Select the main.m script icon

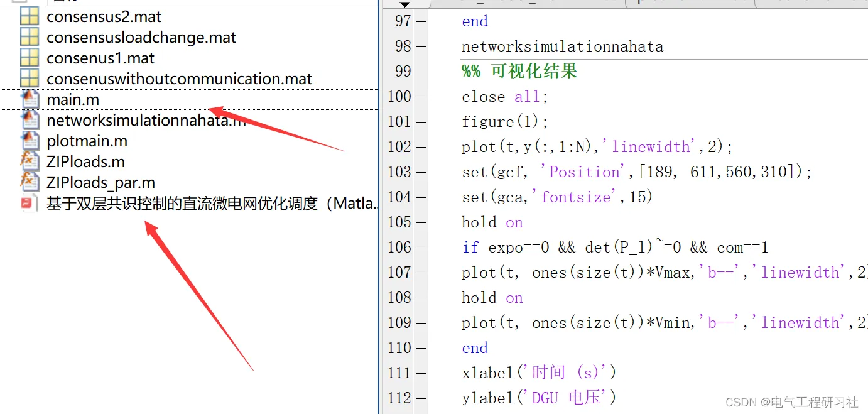(x=30, y=99)
